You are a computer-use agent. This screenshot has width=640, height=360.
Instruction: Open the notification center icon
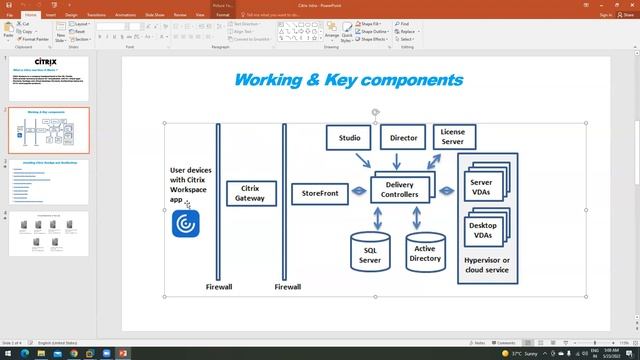[629, 353]
